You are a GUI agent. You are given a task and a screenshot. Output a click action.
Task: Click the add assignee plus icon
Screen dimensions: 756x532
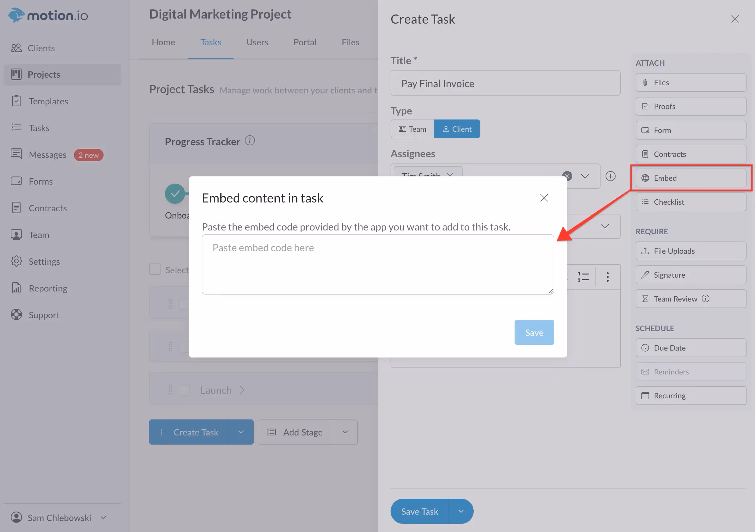[x=611, y=176]
